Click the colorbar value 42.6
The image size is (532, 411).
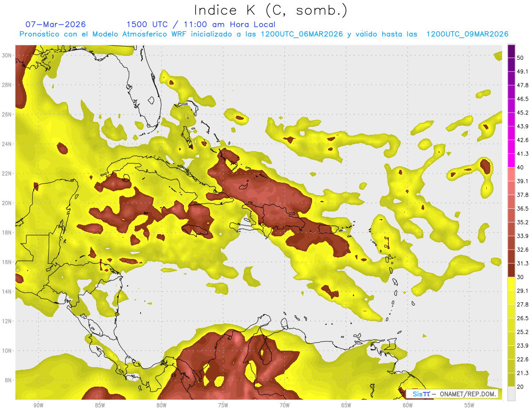[523, 140]
